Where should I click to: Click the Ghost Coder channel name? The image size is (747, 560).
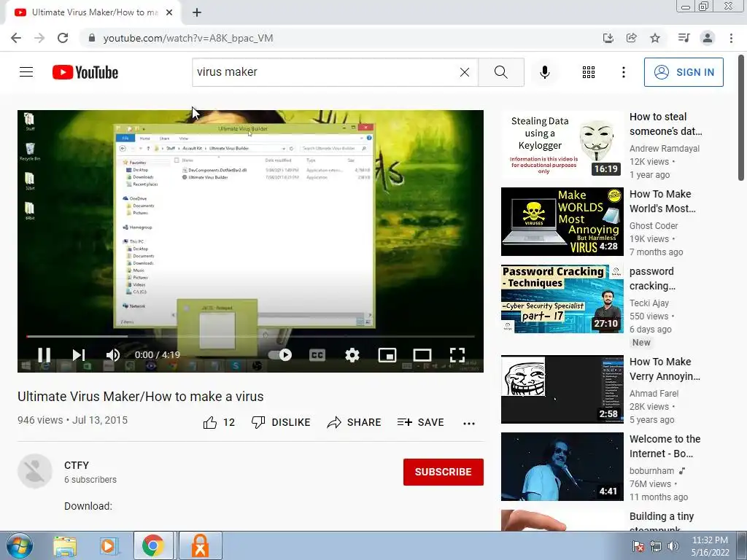coord(654,226)
